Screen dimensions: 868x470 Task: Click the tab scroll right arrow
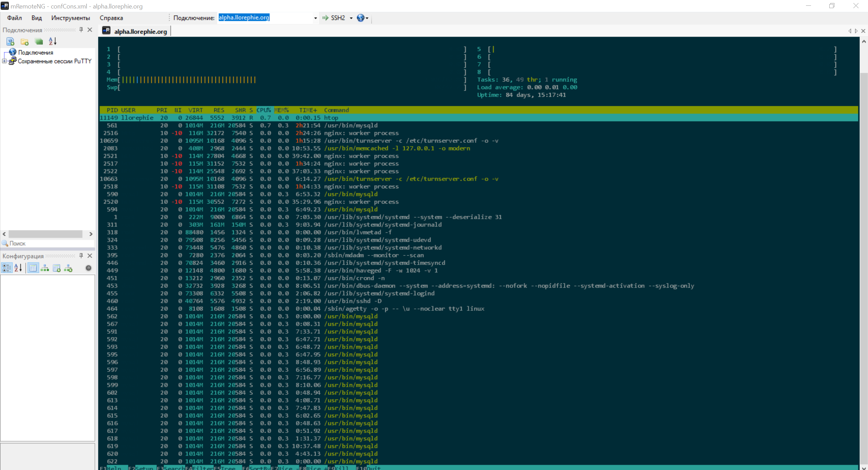pos(856,31)
